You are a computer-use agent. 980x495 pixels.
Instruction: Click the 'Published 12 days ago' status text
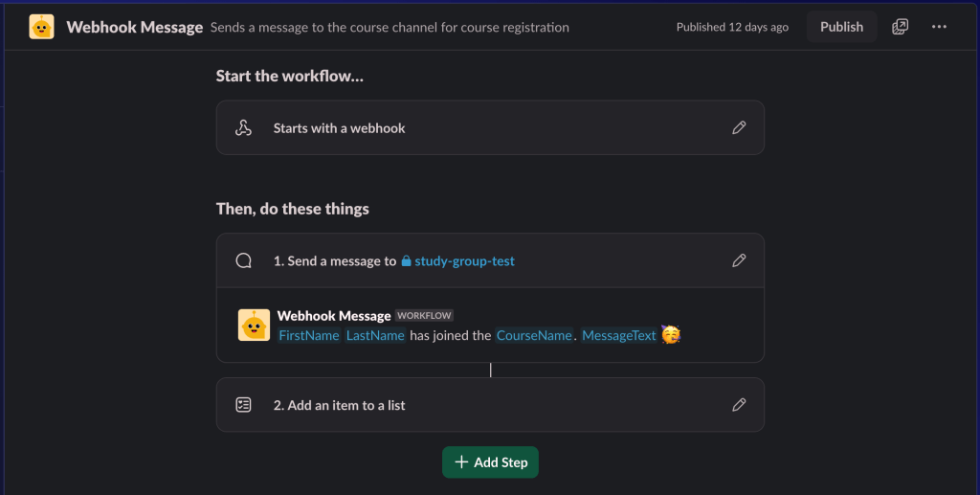coord(732,27)
